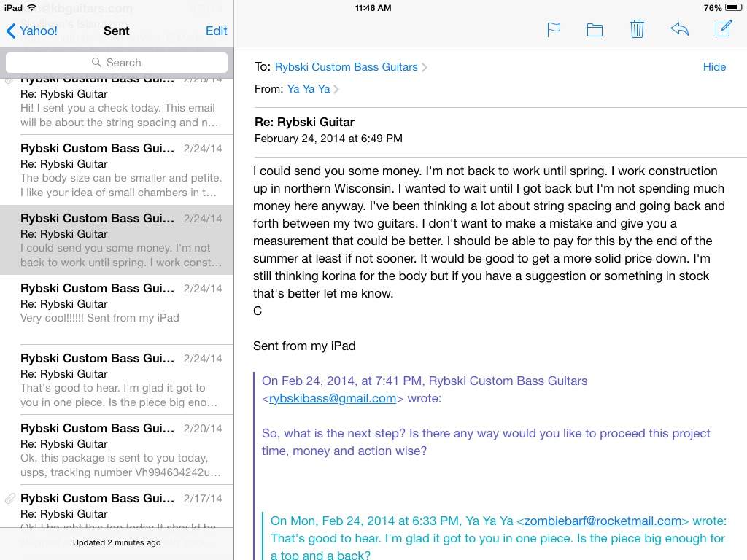Open message 'The body size can be smaller'
The image size is (747, 560).
point(117,171)
